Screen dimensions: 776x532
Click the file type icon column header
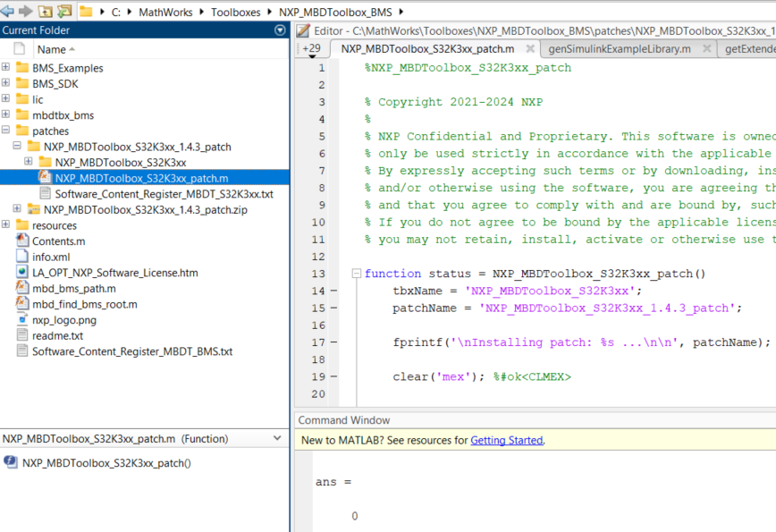20,49
